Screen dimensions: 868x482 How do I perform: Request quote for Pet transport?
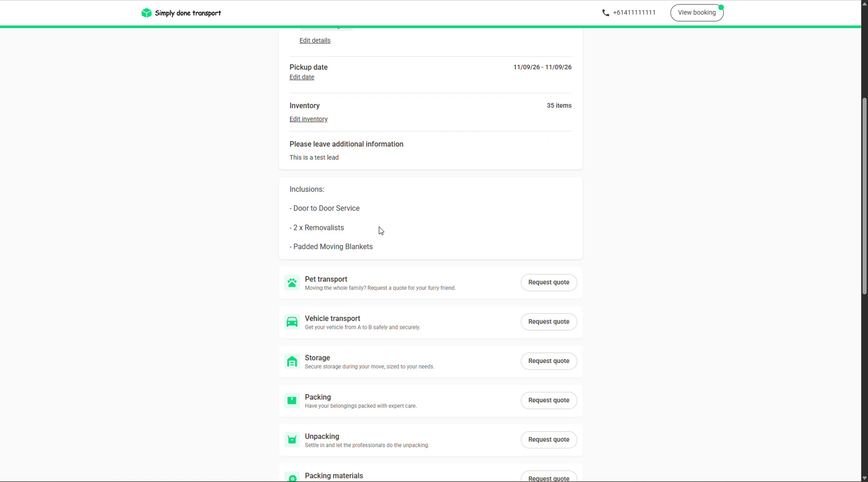549,283
